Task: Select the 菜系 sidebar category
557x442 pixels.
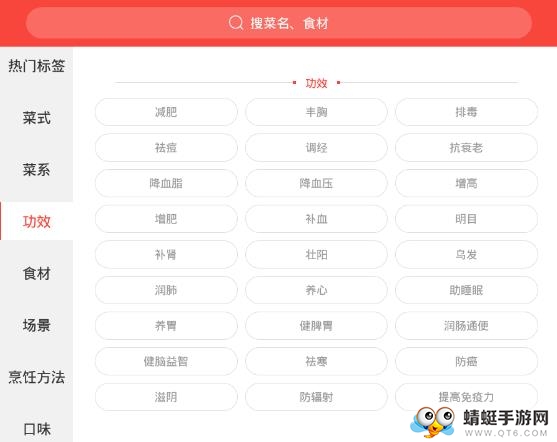Action: pyautogui.click(x=37, y=170)
